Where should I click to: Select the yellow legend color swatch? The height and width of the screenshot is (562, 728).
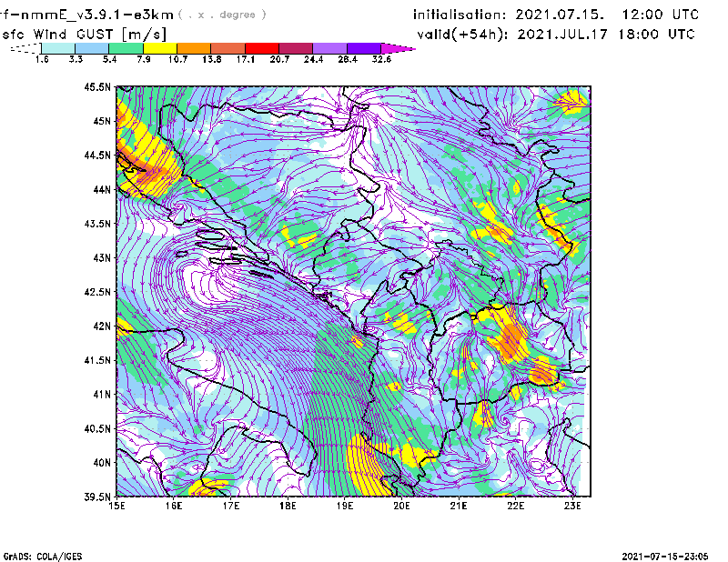tap(160, 48)
